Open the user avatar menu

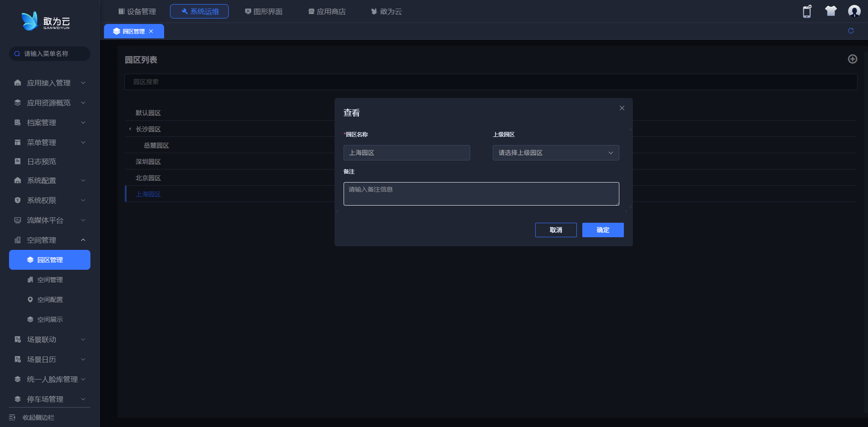(854, 11)
